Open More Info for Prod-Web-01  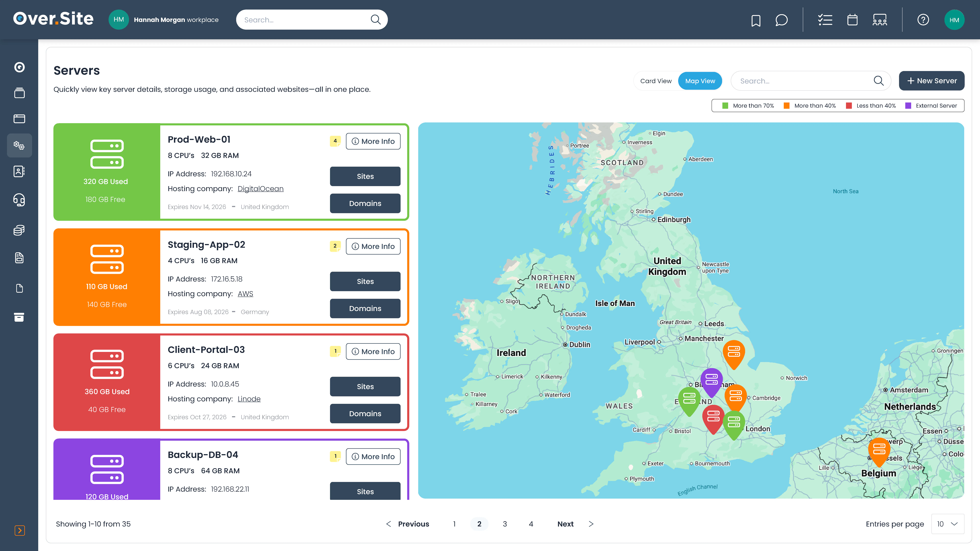(x=373, y=141)
